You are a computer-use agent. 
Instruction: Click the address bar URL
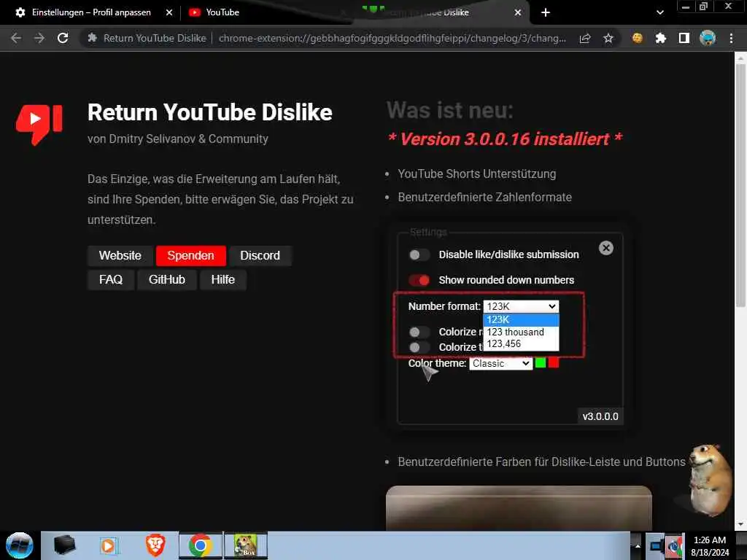pyautogui.click(x=392, y=38)
